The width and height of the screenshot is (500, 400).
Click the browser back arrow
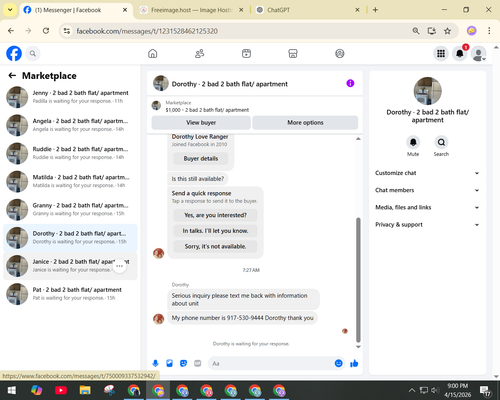[11, 31]
